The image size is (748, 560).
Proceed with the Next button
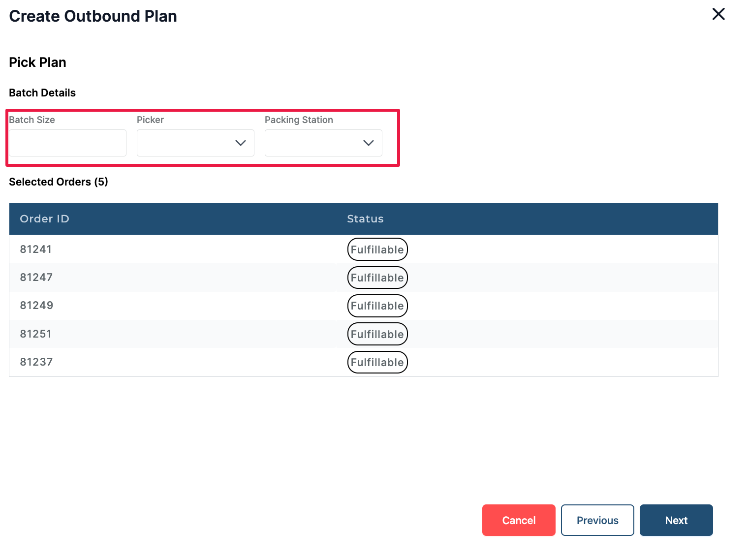(676, 520)
